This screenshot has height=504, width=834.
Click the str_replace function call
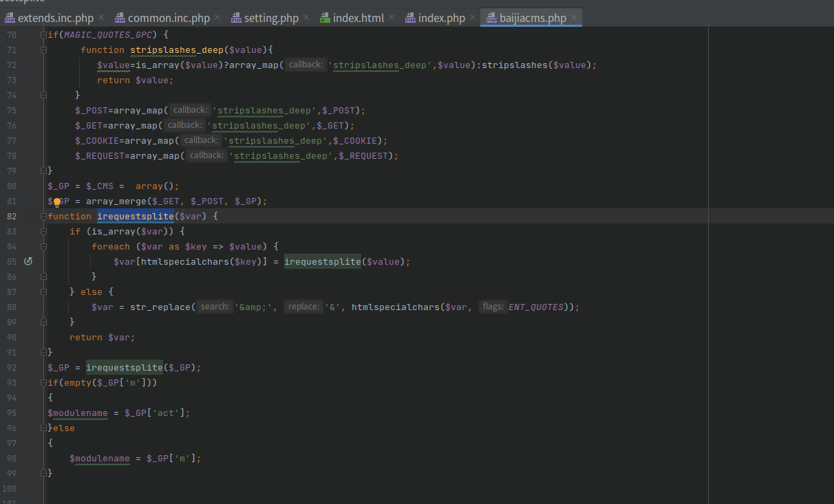(x=160, y=307)
